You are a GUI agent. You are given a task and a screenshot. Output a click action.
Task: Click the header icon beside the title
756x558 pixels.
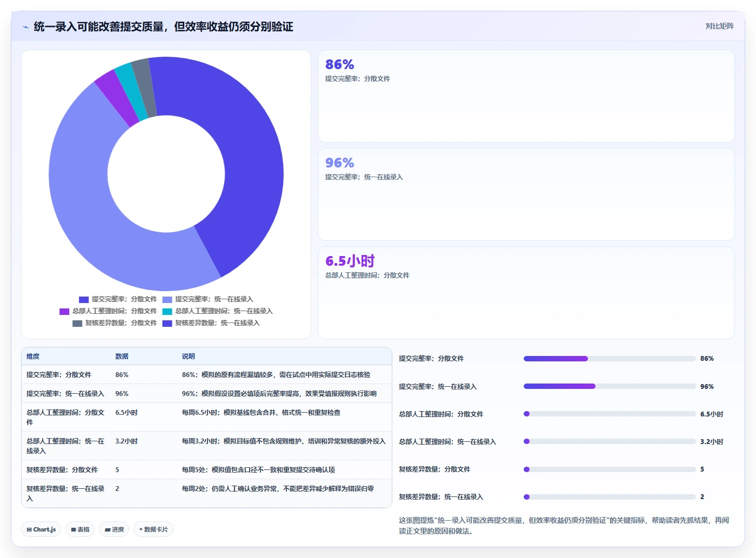(x=25, y=27)
